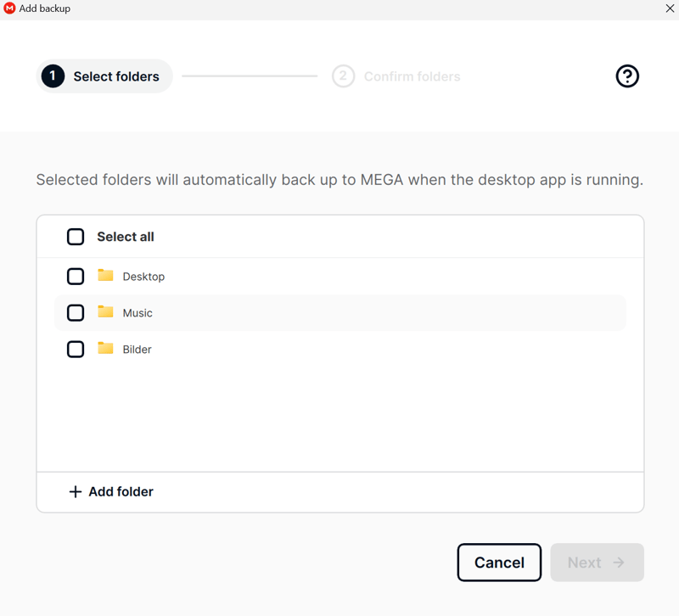
Task: Check the Bilder folder checkbox
Action: coord(76,349)
